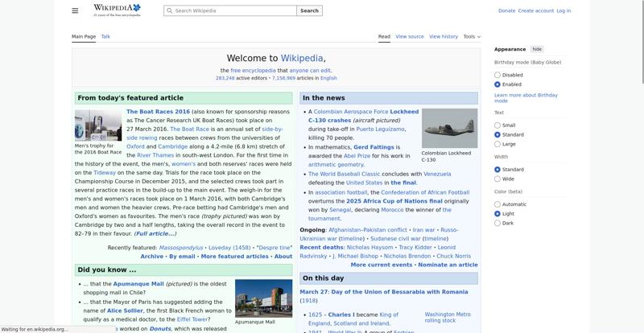Switch to the Talk tab
The image size is (644, 333).
105,36
